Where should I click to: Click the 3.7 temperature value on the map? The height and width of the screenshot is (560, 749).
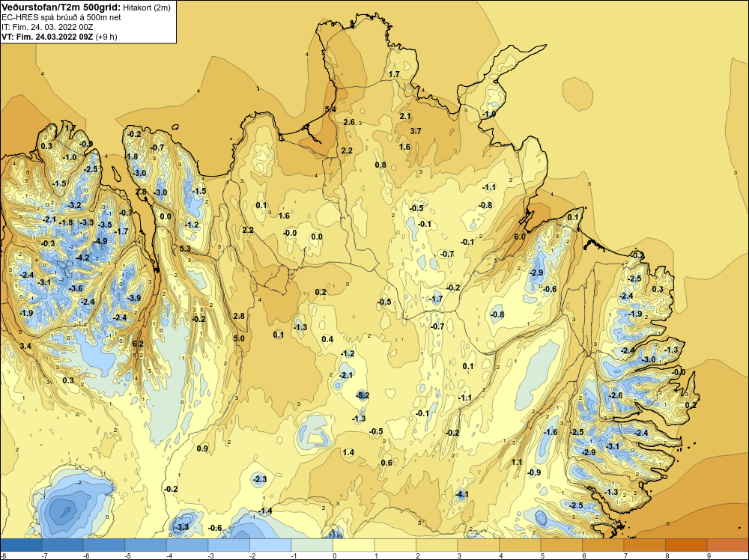(x=416, y=131)
